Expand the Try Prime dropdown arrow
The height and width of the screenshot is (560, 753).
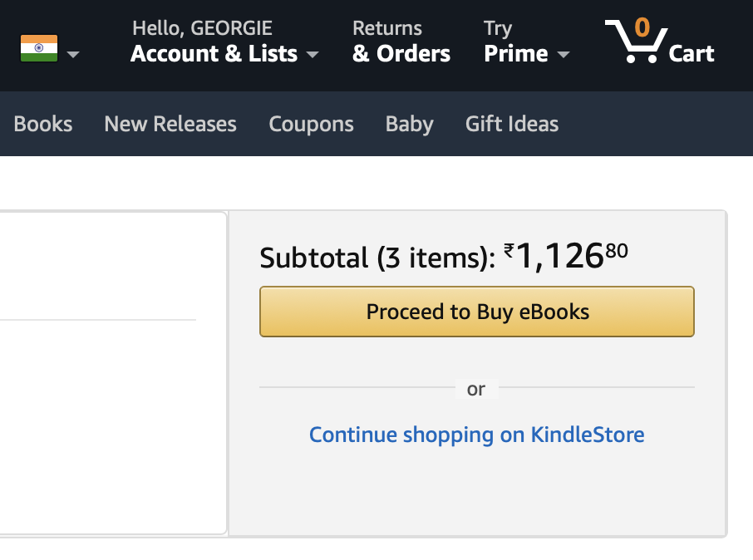click(x=564, y=55)
